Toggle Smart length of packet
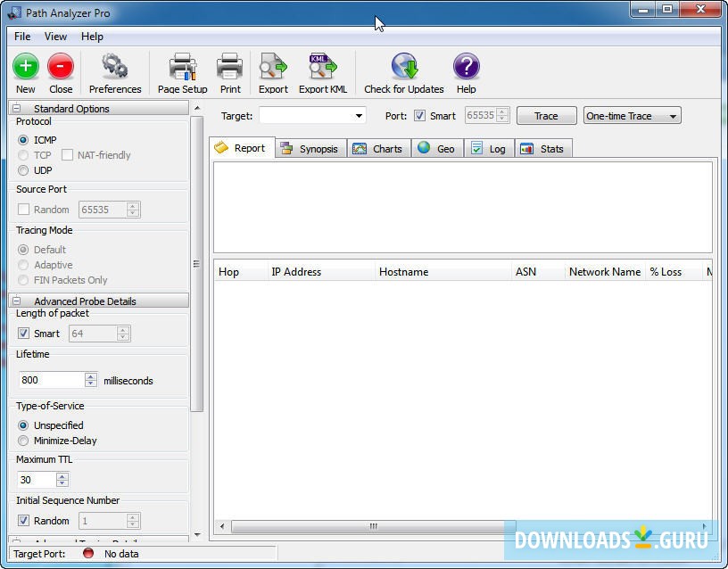This screenshot has height=569, width=728. click(23, 334)
